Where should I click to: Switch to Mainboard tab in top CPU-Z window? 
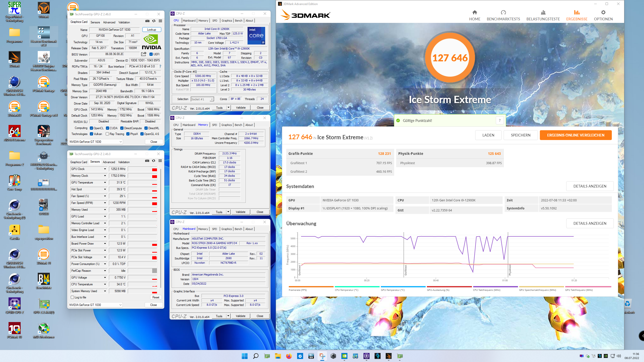189,21
